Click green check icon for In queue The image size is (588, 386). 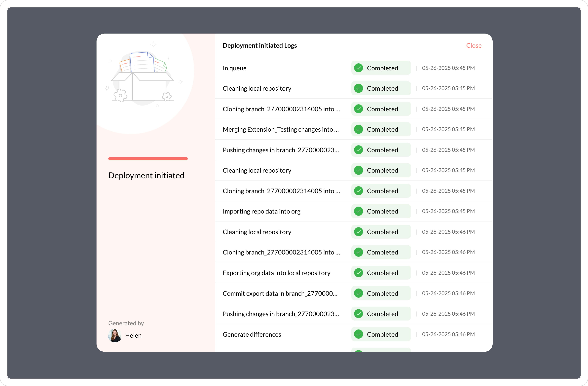coord(358,68)
